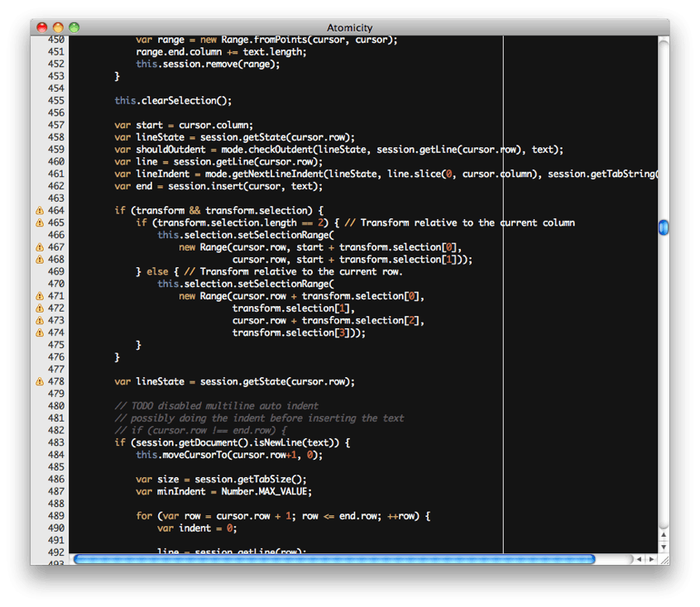700x607 pixels.
Task: Select the warning icon at line 467
Action: tap(39, 247)
